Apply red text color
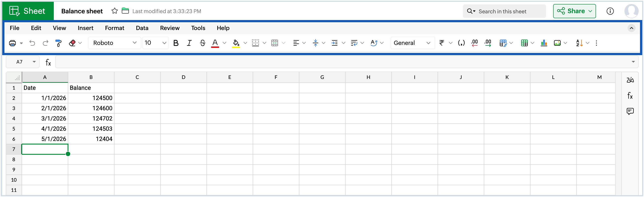The height and width of the screenshot is (197, 644). point(215,43)
